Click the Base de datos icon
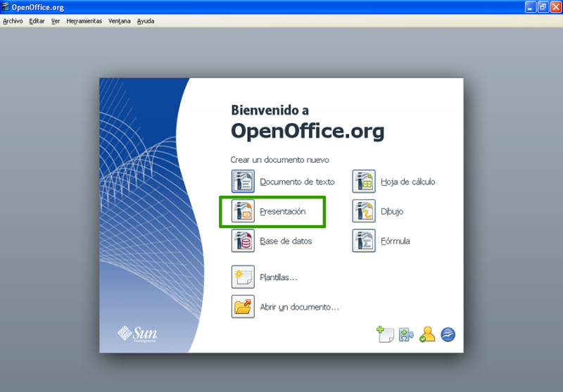 (x=243, y=241)
